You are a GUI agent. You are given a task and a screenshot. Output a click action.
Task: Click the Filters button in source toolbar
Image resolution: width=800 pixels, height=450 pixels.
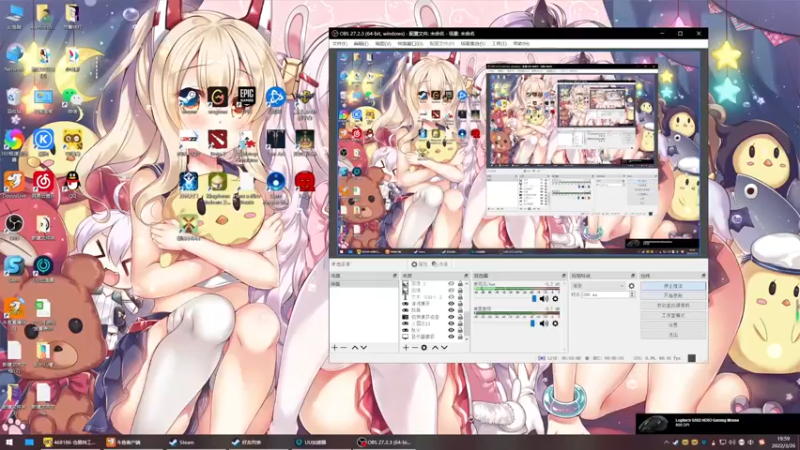click(x=440, y=264)
